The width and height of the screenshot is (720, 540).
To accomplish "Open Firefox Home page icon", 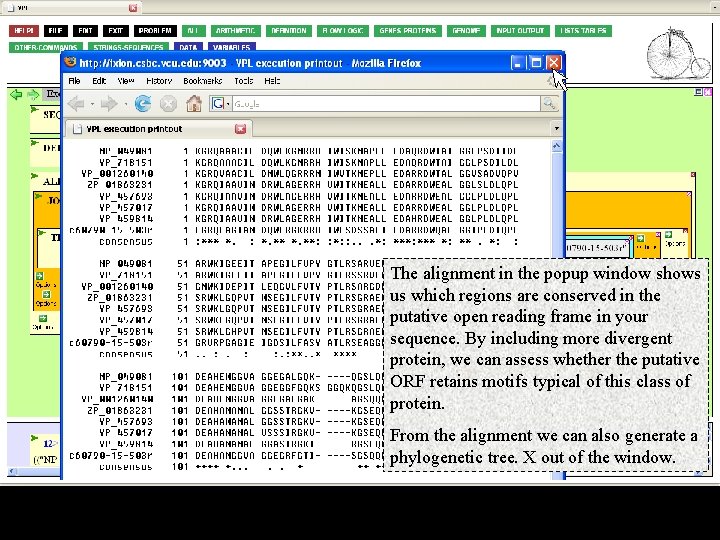I will pos(194,104).
